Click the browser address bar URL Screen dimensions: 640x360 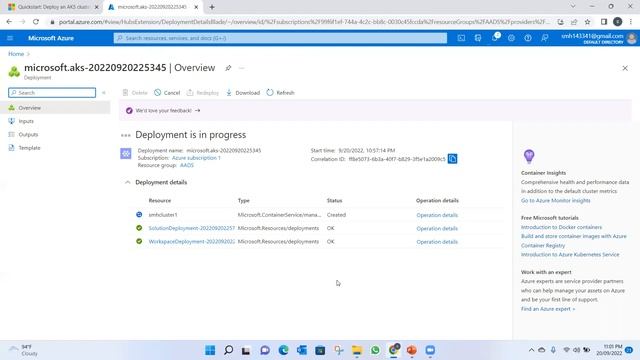point(304,22)
